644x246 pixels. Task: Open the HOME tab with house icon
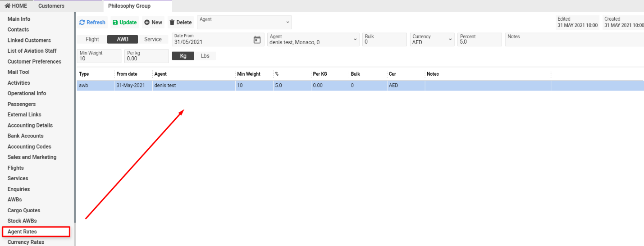(16, 6)
